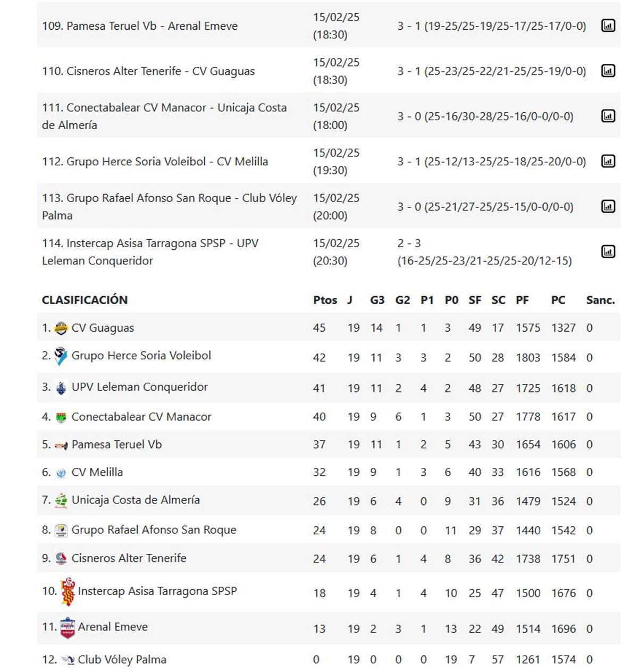The image size is (638, 672).
Task: Open statistics for Cisneros Alter Tenerife - CV Guaguas
Action: pyautogui.click(x=608, y=70)
